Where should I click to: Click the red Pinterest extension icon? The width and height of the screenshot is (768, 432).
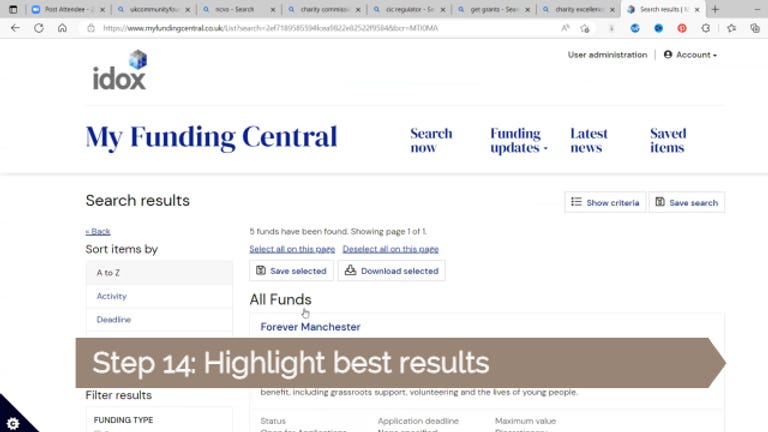(x=682, y=28)
